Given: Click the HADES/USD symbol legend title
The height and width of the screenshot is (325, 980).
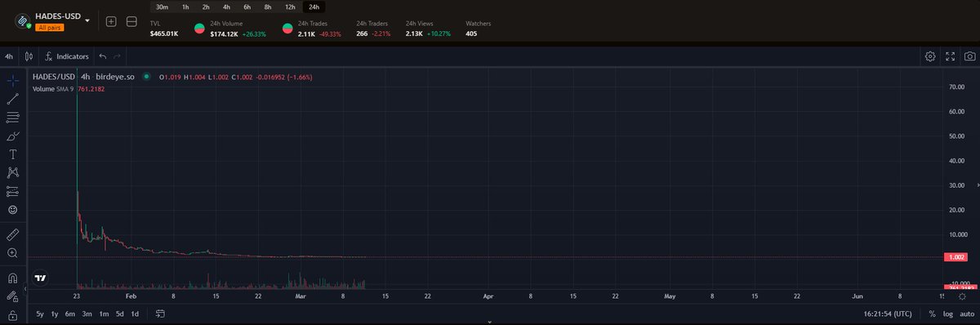Looking at the screenshot, I should point(54,77).
